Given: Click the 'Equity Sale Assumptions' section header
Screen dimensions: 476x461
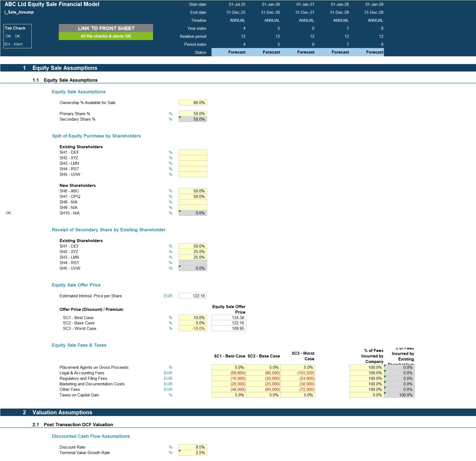Looking at the screenshot, I should click(65, 68).
